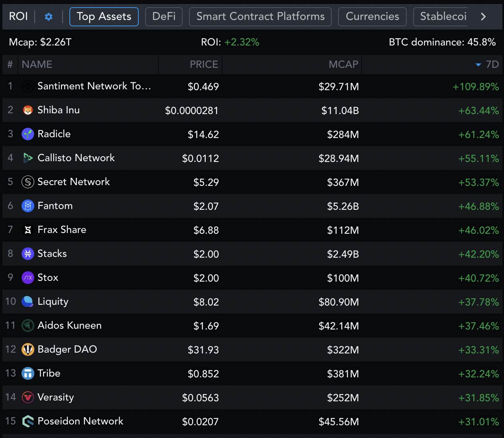This screenshot has height=438, width=504.
Task: Click Frax Share's $6.88 price
Action: 206,230
